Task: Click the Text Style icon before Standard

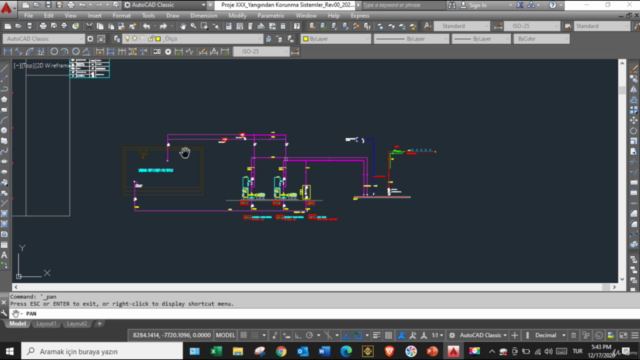Action: coord(427,26)
